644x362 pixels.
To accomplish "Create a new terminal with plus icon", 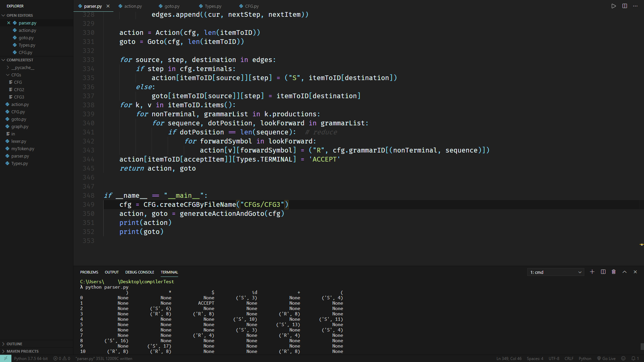I will [592, 272].
